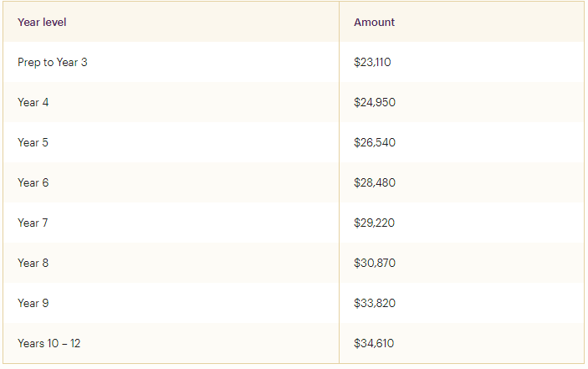This screenshot has width=588, height=369.
Task: Select the $24,950 amount
Action: click(375, 102)
